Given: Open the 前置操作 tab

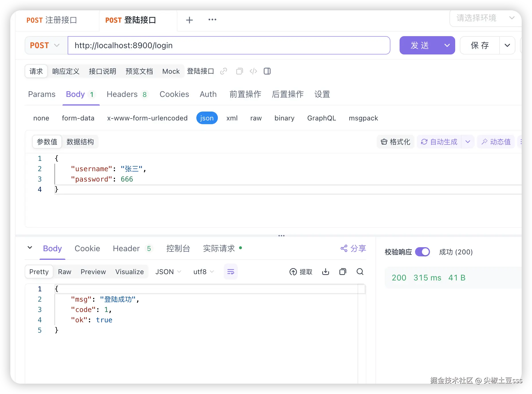Looking at the screenshot, I should tap(245, 94).
